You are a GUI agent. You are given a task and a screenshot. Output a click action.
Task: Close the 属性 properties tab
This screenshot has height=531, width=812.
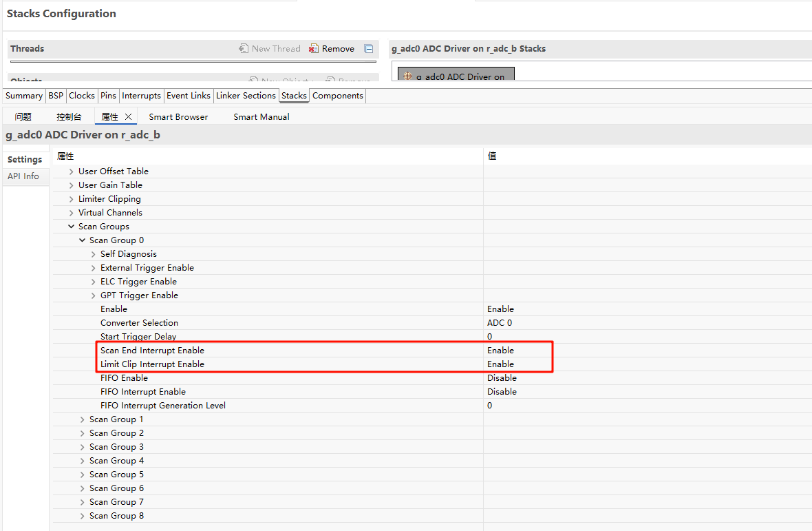tap(128, 117)
